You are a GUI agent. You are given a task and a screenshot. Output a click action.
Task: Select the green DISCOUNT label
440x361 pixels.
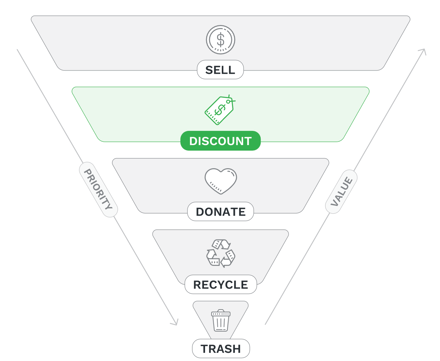click(220, 141)
